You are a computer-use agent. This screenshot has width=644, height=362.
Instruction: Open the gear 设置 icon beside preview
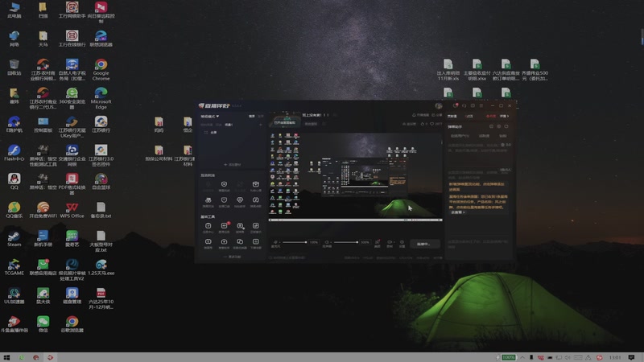pos(402,242)
